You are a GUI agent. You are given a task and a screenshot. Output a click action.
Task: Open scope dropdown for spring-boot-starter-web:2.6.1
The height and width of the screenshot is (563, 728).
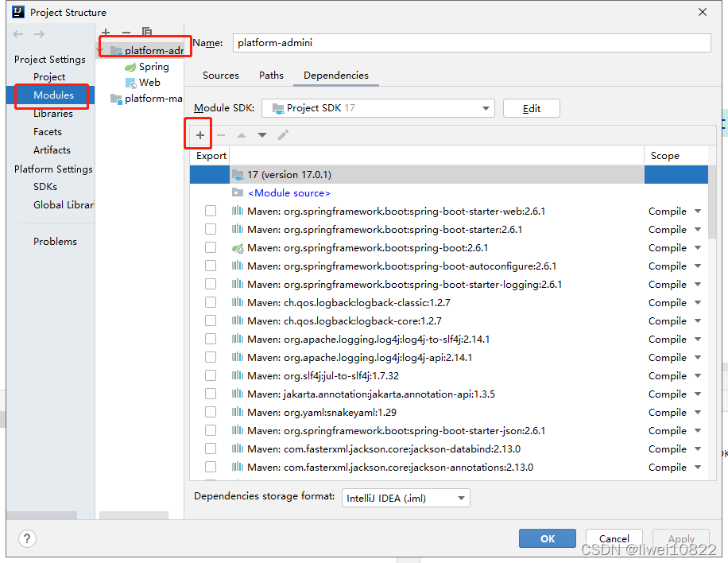(698, 211)
